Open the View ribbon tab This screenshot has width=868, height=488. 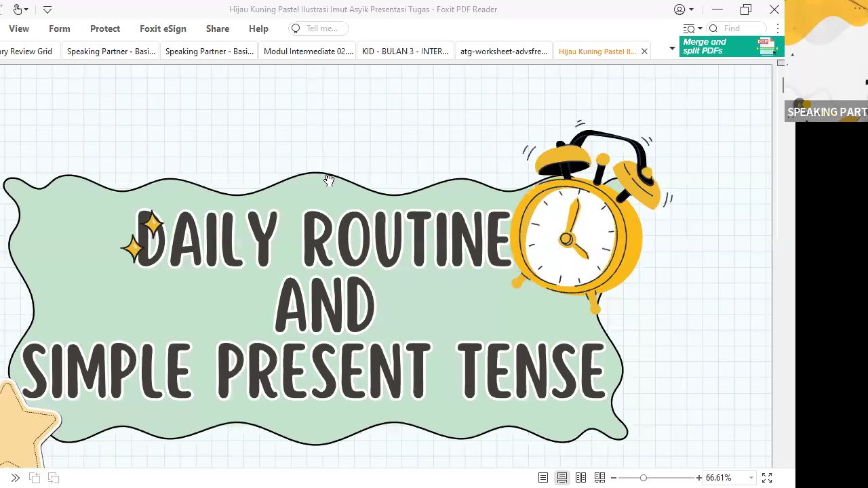tap(19, 28)
